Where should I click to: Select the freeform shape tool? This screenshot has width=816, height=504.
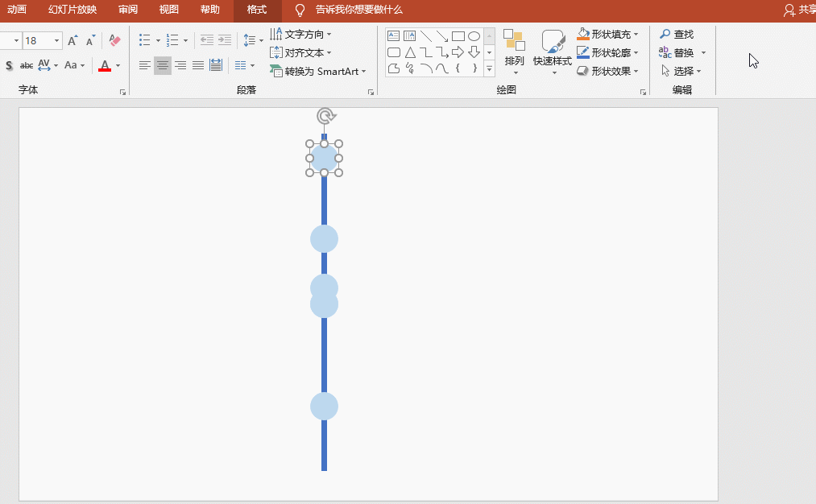(x=394, y=68)
